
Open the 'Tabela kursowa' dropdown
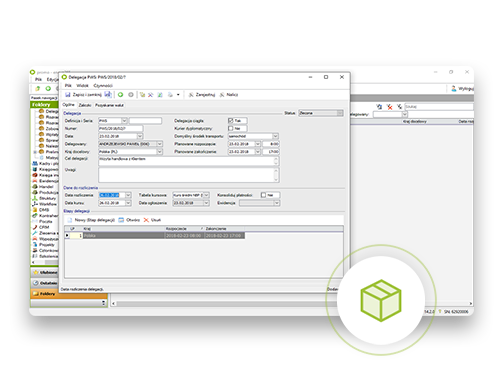pyautogui.click(x=206, y=195)
